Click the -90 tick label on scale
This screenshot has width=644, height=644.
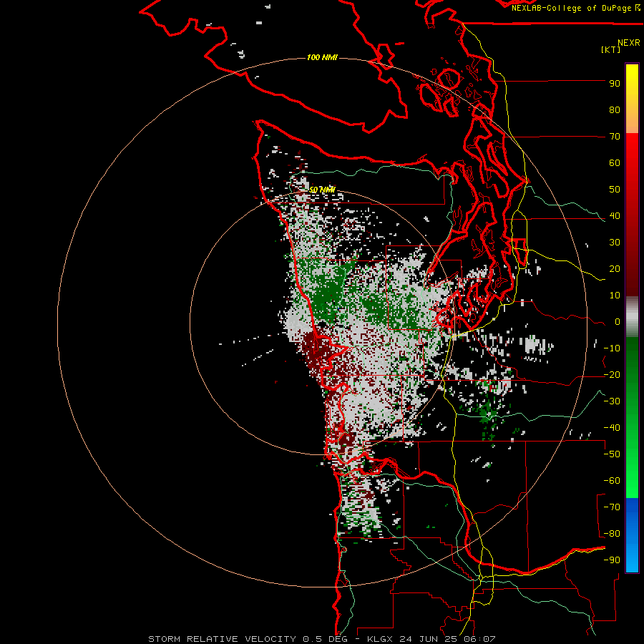612,560
